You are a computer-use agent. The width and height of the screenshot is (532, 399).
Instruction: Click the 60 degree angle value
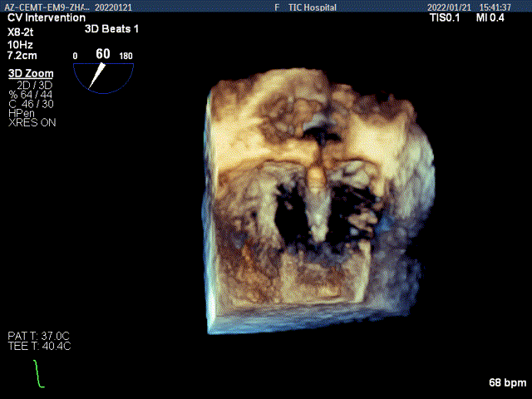pos(103,54)
